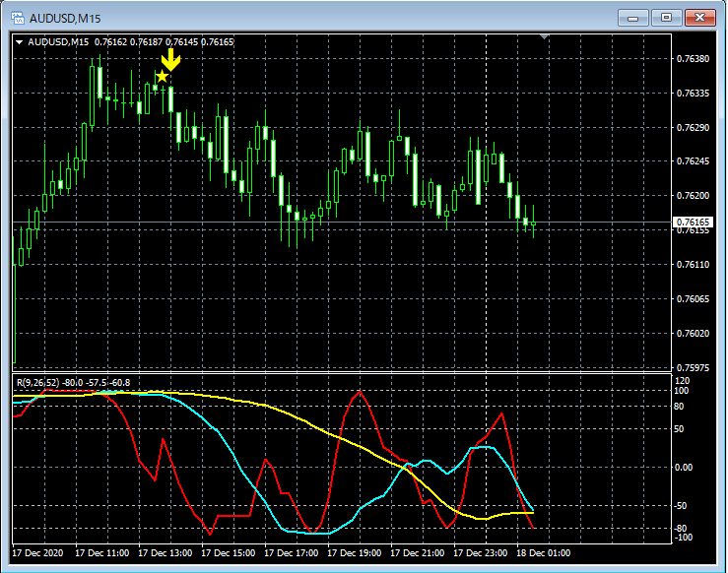Click the 17 Dec 2020 date label

click(x=41, y=553)
